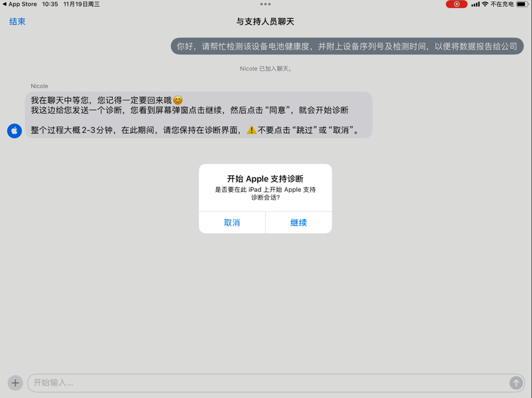
Task: Open the ellipsis menu at top center
Action: (x=266, y=4)
